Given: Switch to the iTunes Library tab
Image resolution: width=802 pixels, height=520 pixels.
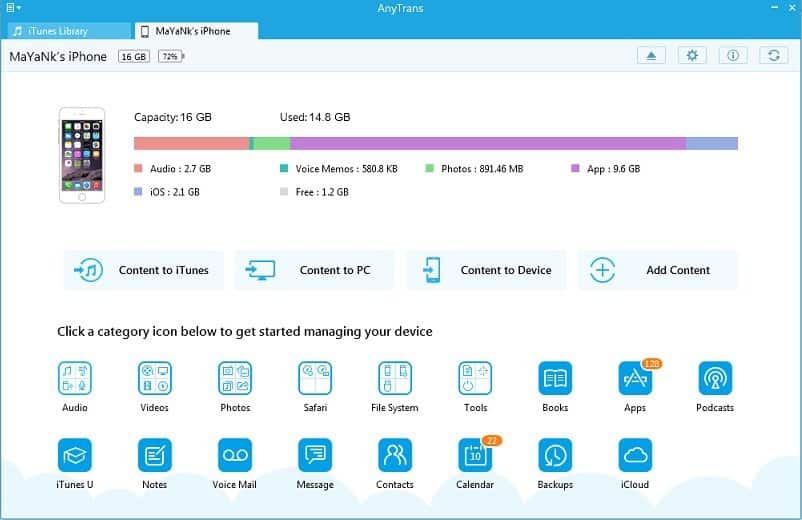Looking at the screenshot, I should pyautogui.click(x=70, y=31).
